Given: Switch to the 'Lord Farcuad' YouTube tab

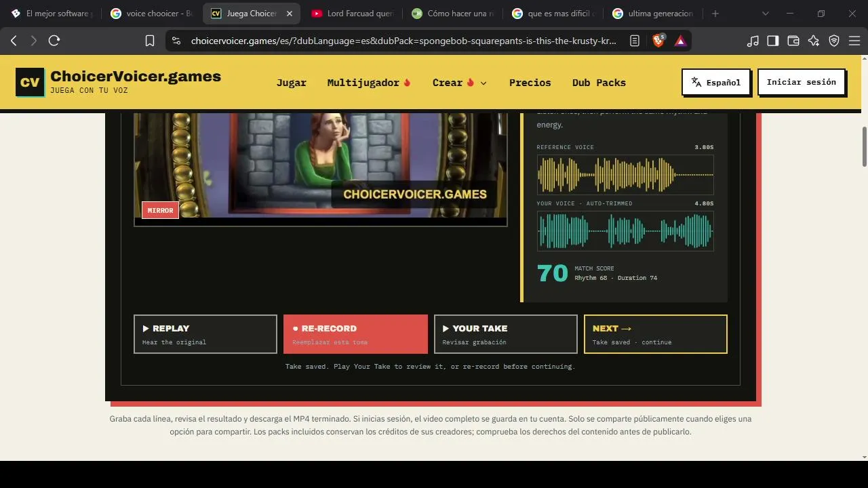Looking at the screenshot, I should [x=352, y=14].
